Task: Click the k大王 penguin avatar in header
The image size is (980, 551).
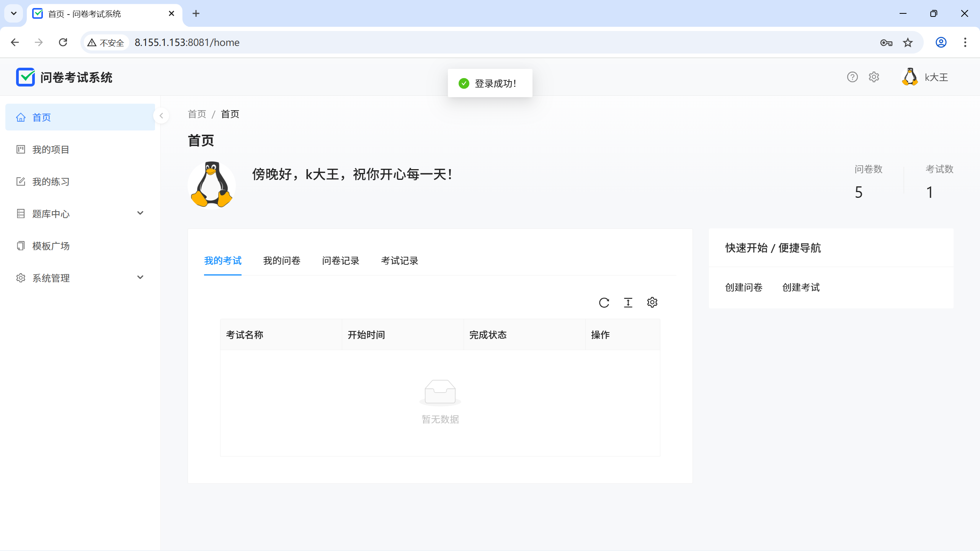Action: 910,77
